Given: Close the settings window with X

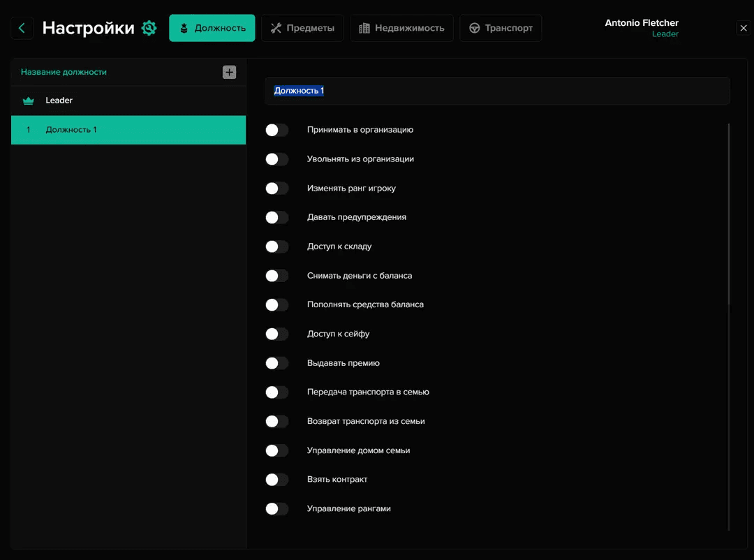Looking at the screenshot, I should pos(743,28).
